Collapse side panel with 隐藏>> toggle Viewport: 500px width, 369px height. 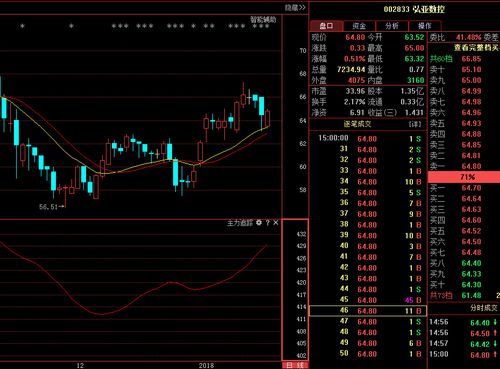point(295,7)
